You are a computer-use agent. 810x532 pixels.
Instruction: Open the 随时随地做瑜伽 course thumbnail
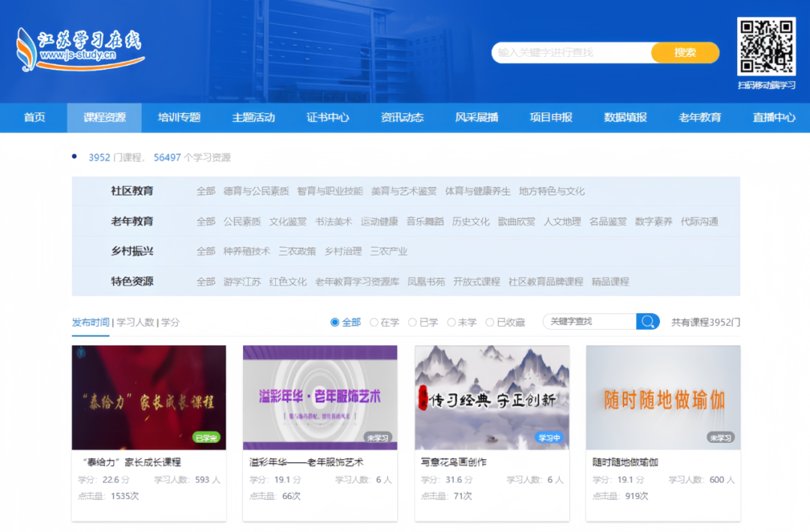point(663,397)
